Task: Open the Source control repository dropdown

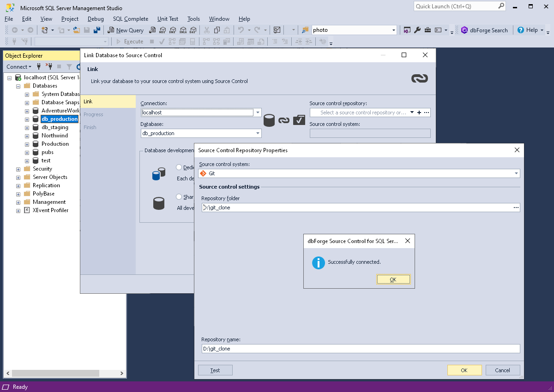Action: pyautogui.click(x=412, y=113)
